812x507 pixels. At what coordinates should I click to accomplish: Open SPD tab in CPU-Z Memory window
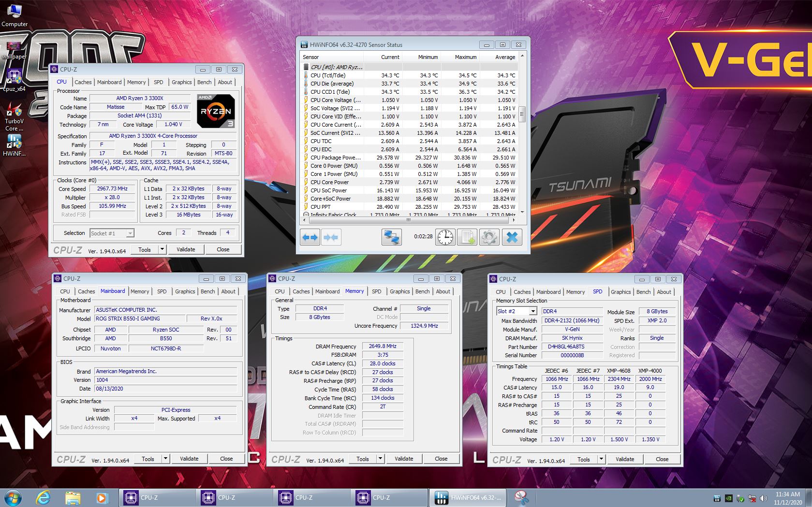coord(377,291)
